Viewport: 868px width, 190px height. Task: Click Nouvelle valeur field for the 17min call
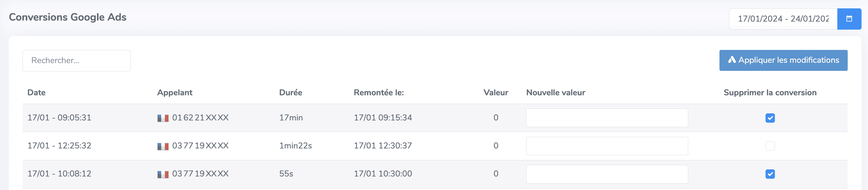click(607, 118)
